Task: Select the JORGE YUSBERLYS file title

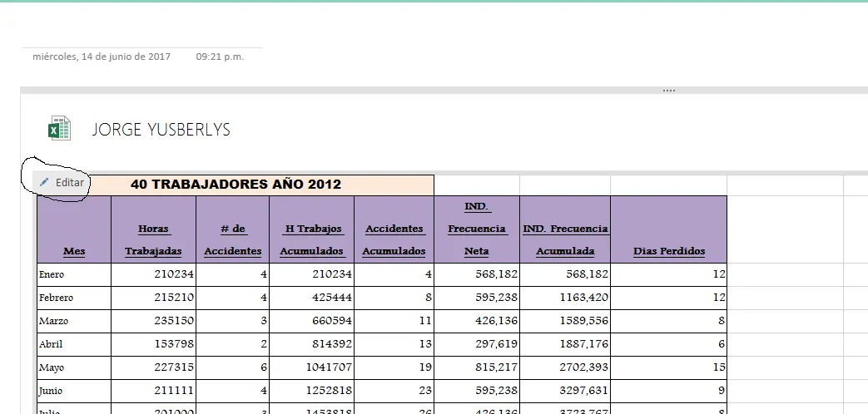Action: click(x=161, y=130)
